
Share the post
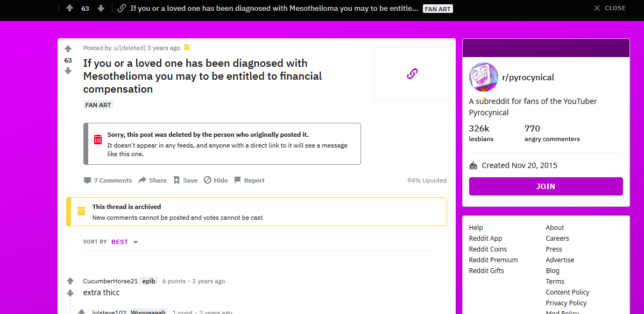tap(153, 180)
